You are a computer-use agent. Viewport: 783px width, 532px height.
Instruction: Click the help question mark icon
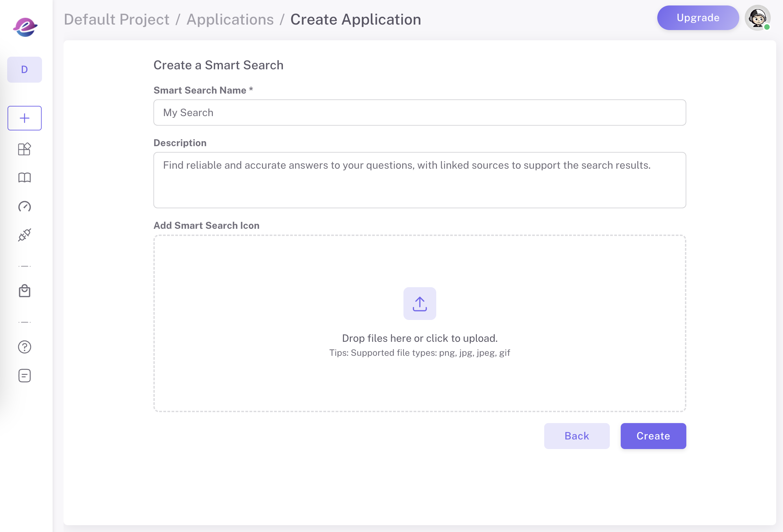25,347
